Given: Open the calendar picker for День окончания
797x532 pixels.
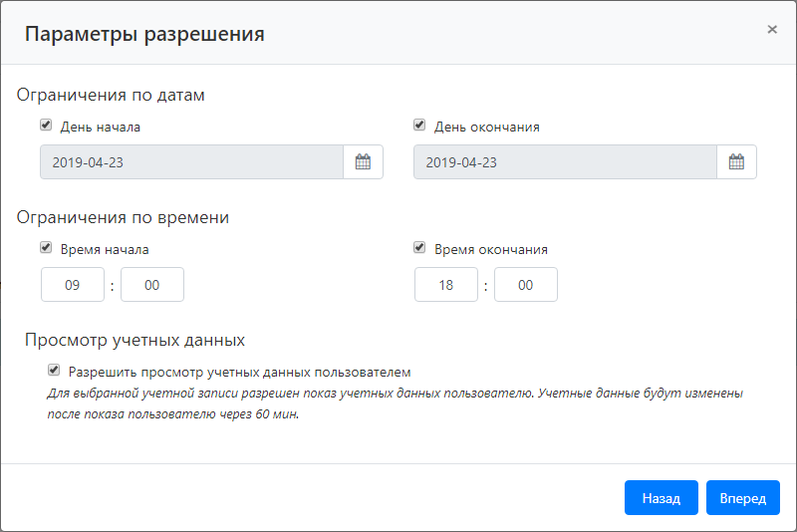Looking at the screenshot, I should click(736, 162).
